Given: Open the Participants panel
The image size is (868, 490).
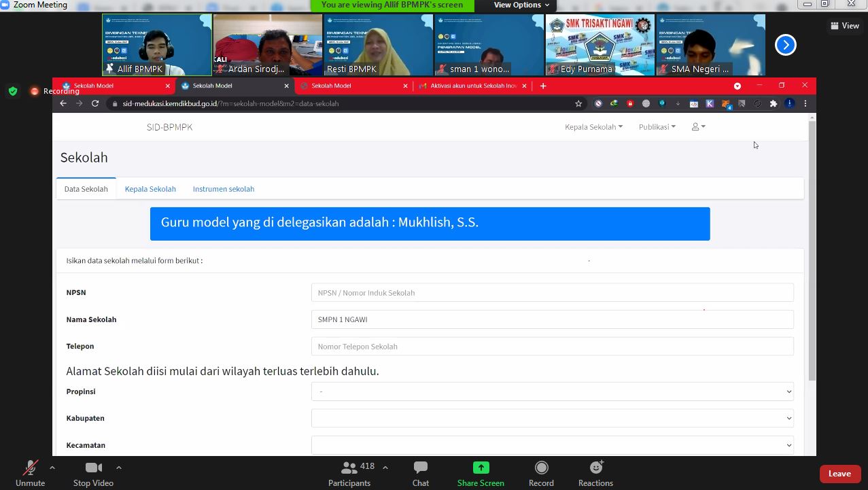Looking at the screenshot, I should tap(349, 473).
